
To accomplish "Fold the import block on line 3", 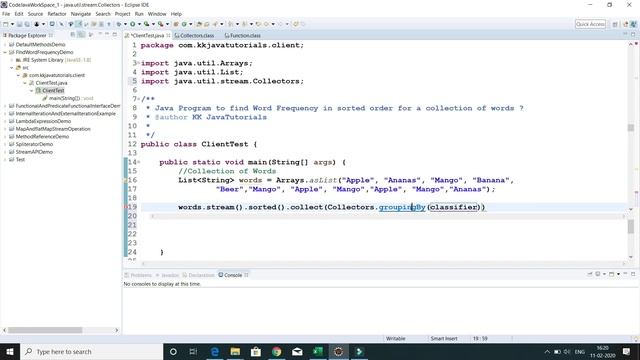I will pyautogui.click(x=139, y=63).
